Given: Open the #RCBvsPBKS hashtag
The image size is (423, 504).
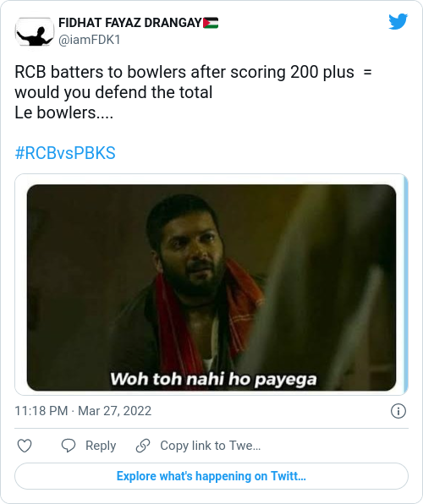Looking at the screenshot, I should [65, 153].
